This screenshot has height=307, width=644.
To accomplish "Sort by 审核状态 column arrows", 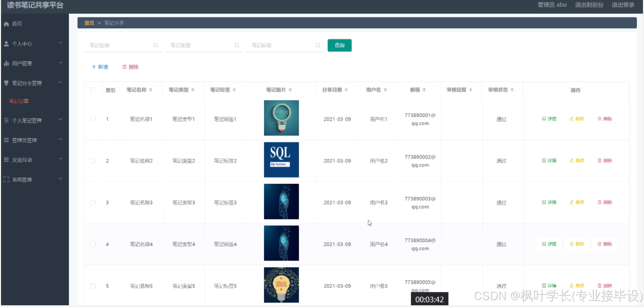I will coord(512,90).
